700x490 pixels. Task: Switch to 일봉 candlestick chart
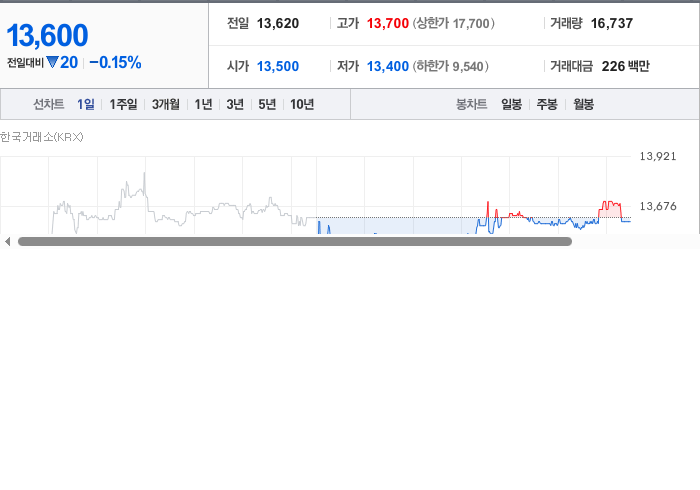[511, 104]
